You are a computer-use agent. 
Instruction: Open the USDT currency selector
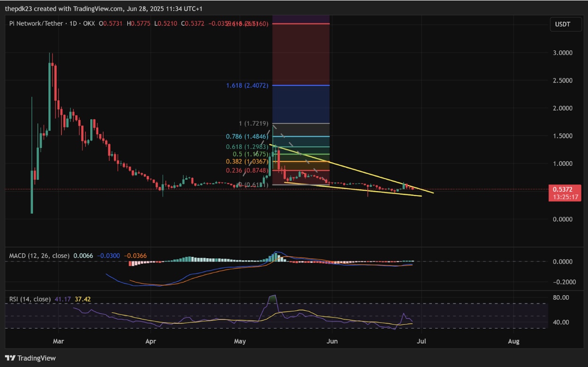(x=565, y=25)
